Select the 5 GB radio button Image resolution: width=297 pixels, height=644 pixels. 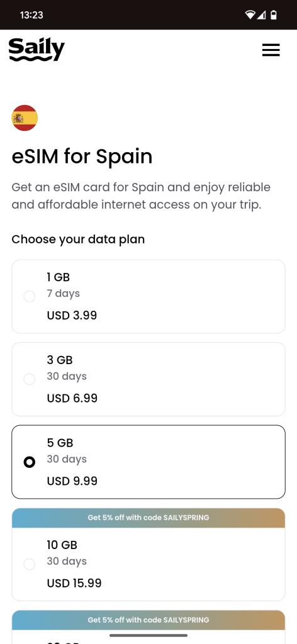click(x=29, y=462)
